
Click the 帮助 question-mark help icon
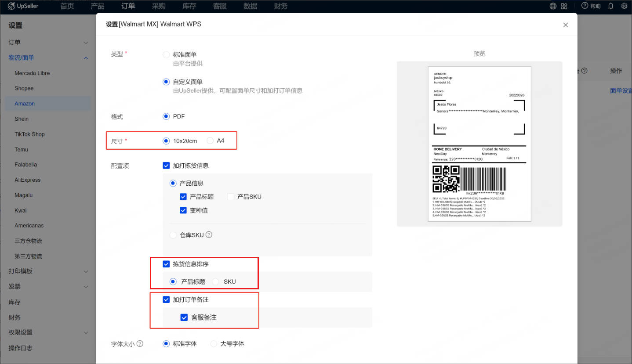[584, 6]
